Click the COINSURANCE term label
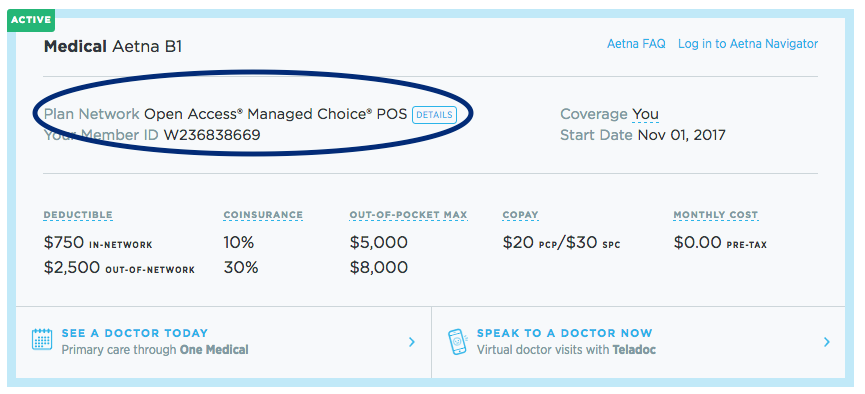The height and width of the screenshot is (394, 865). click(263, 215)
